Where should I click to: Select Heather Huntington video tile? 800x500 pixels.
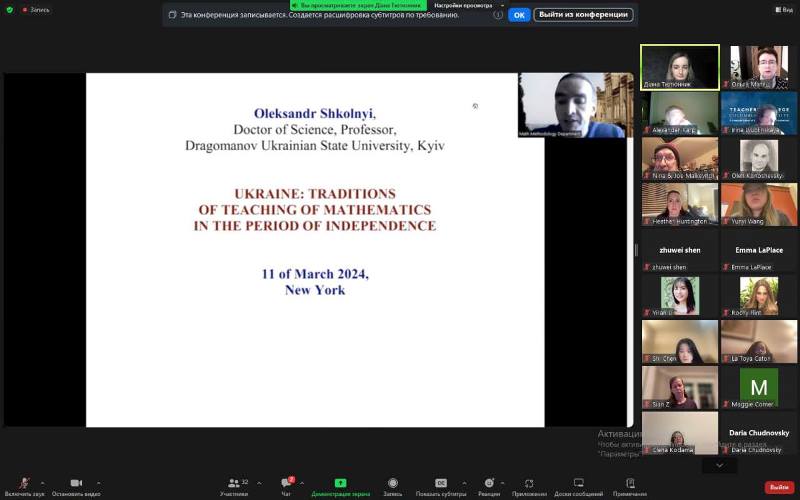(680, 205)
